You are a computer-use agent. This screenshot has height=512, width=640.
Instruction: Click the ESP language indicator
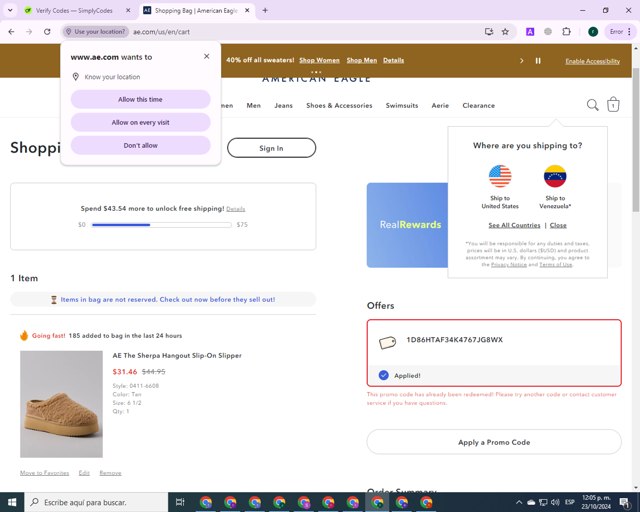click(x=570, y=502)
